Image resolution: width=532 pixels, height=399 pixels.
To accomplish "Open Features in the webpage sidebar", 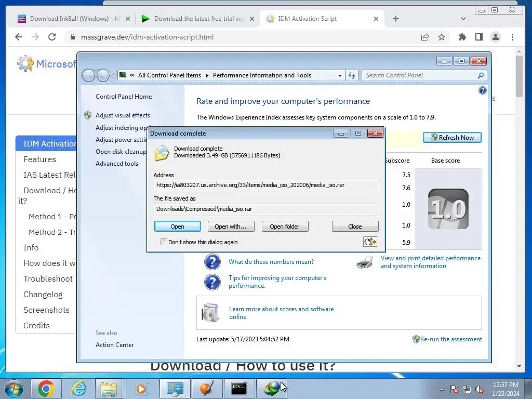I will pyautogui.click(x=39, y=159).
